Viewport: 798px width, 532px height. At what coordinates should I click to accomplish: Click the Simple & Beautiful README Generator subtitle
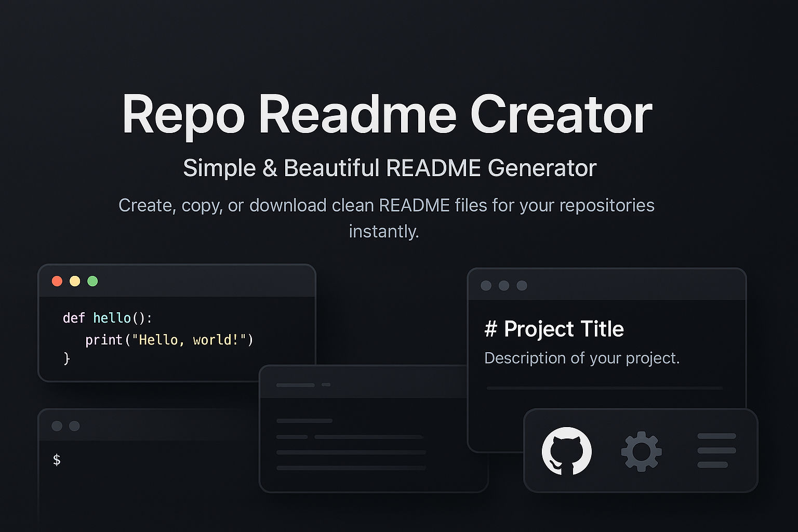[389, 167]
